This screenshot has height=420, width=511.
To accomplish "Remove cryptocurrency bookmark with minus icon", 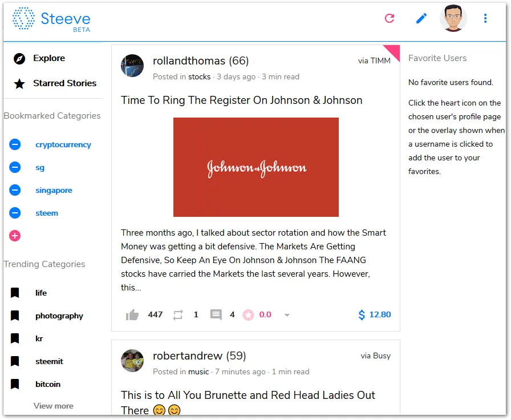I will point(15,144).
